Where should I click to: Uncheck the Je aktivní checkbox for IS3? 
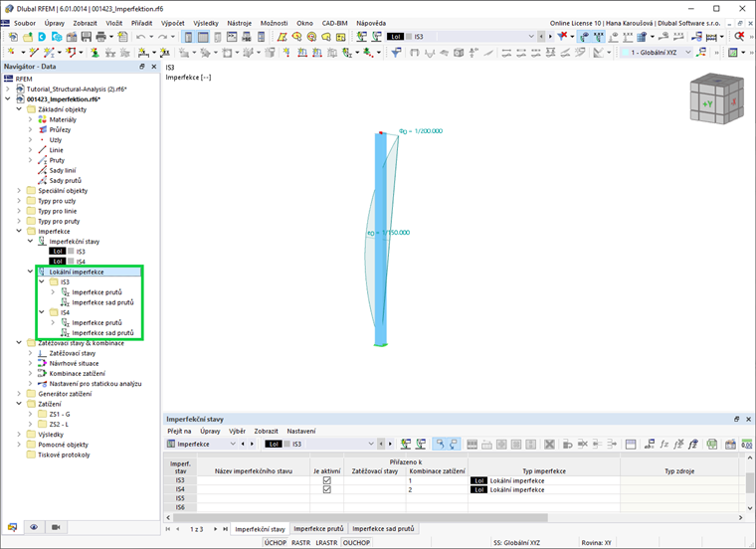pos(327,480)
